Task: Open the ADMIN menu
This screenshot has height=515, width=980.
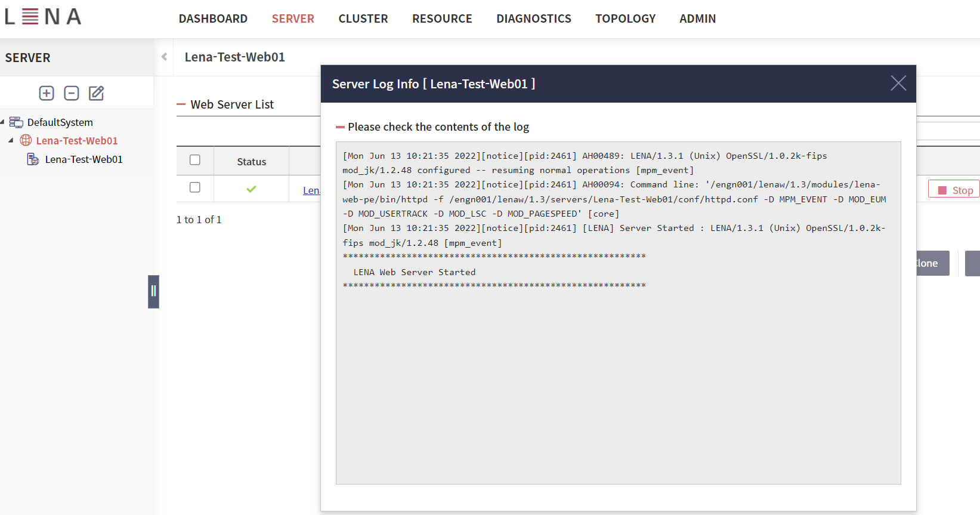Action: click(697, 18)
